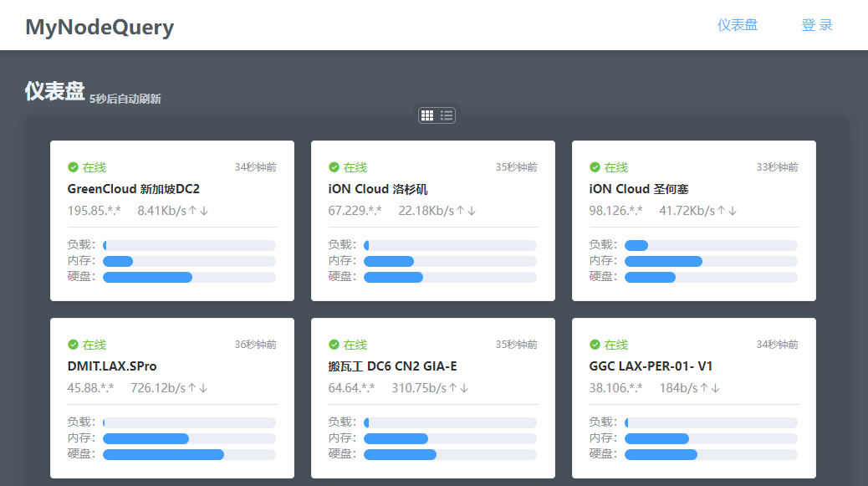Click download arrow icon on DMIT.LAX.SPro card

(x=203, y=388)
